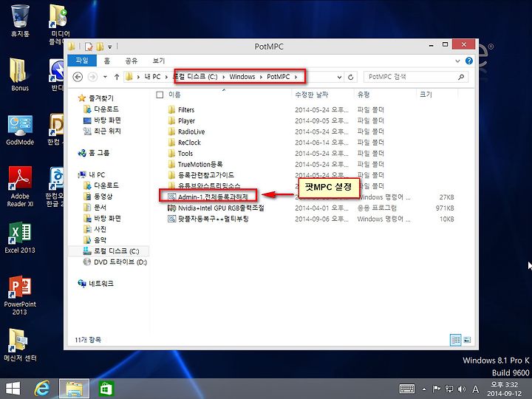
Task: Open recent locations dropdown arrow
Action: (x=105, y=77)
